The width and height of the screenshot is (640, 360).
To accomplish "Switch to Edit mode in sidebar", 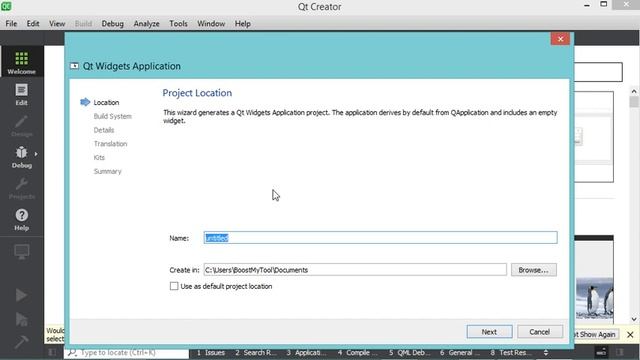I will pos(22,94).
